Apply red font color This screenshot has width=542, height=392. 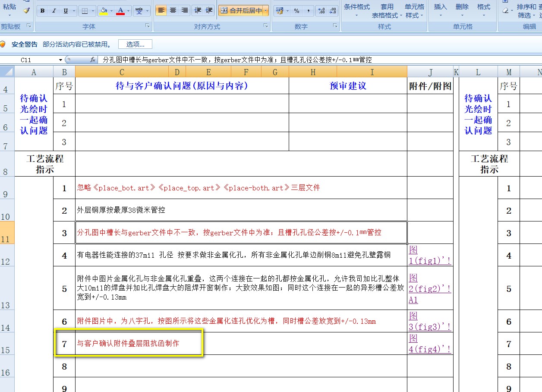120,11
